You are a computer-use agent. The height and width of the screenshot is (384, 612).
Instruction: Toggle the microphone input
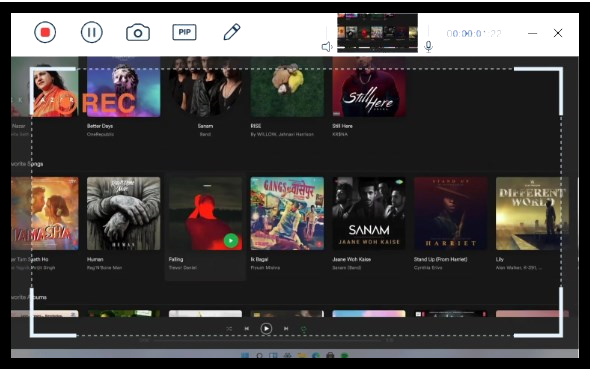pyautogui.click(x=428, y=46)
